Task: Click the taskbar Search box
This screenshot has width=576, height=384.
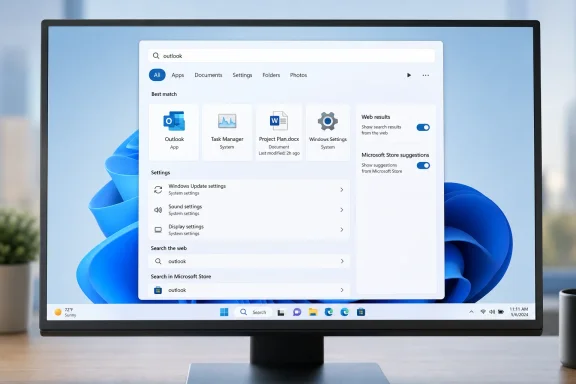Action: click(253, 312)
